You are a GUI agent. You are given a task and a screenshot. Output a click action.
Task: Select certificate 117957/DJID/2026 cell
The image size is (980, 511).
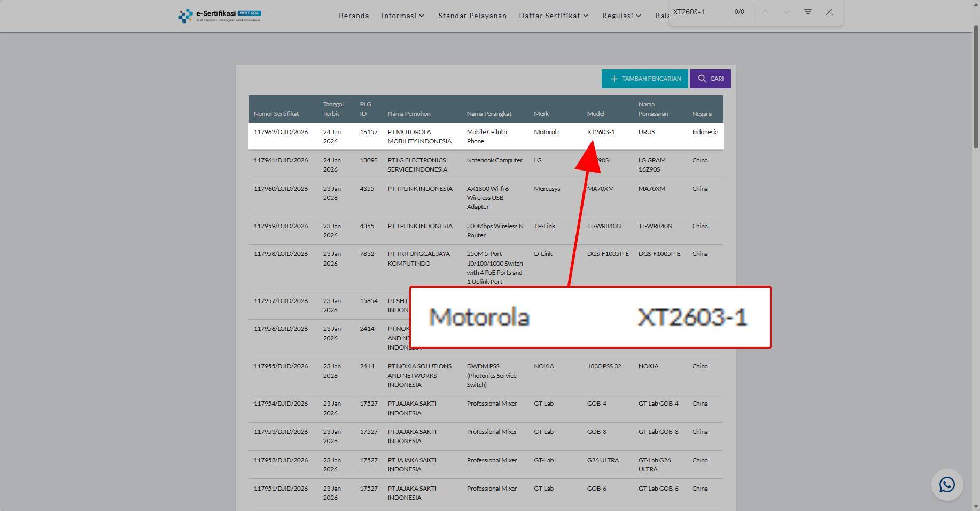click(281, 301)
